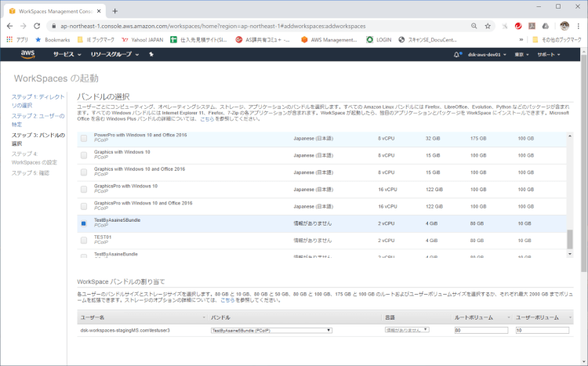Go to ステップ 1: ディレクトリの選択
This screenshot has height=366, width=588.
[x=38, y=100]
